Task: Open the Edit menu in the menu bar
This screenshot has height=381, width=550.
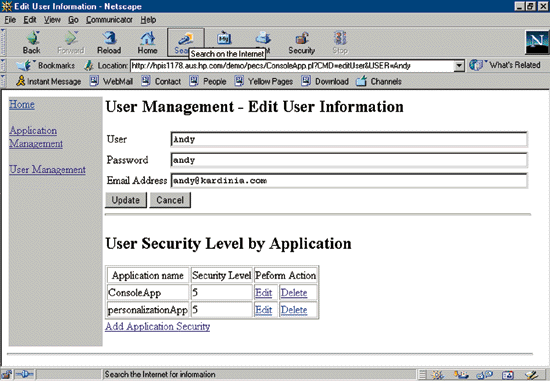Action: pyautogui.click(x=30, y=20)
